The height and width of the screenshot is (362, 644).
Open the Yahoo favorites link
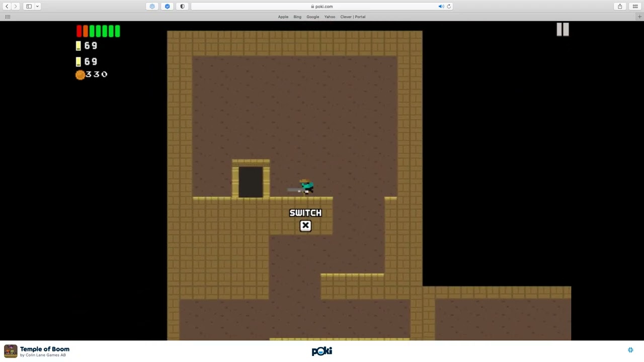(330, 17)
